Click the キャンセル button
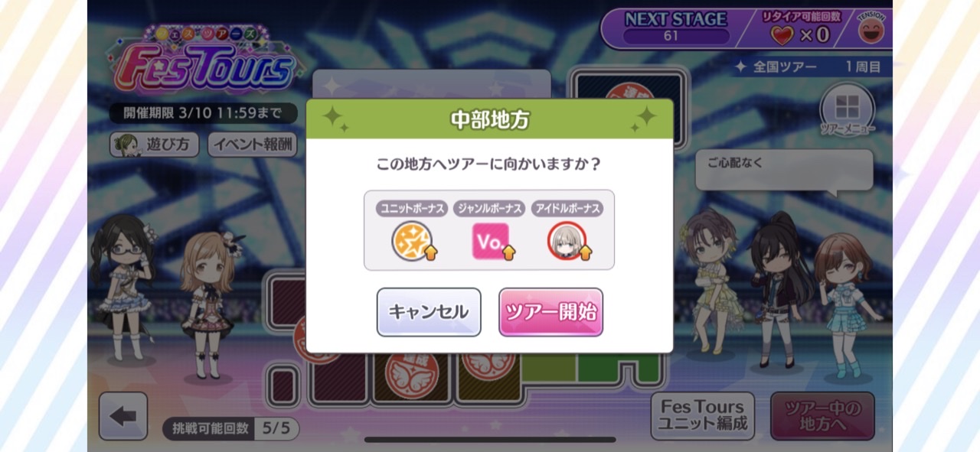Viewport: 980px width, 452px height. (x=429, y=312)
